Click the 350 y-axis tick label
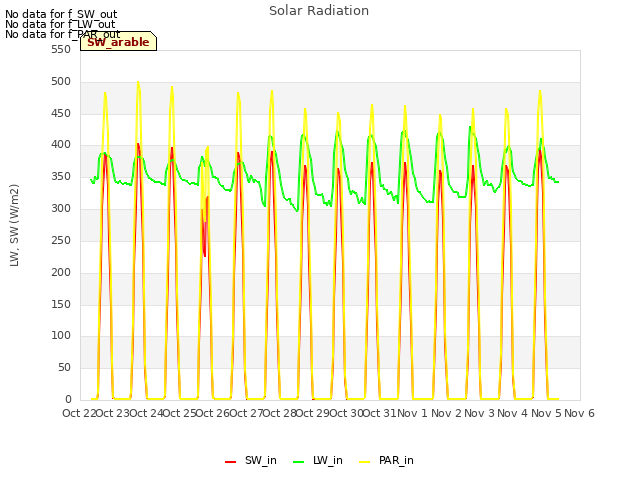Viewport: 640px width, 480px height. coord(61,177)
